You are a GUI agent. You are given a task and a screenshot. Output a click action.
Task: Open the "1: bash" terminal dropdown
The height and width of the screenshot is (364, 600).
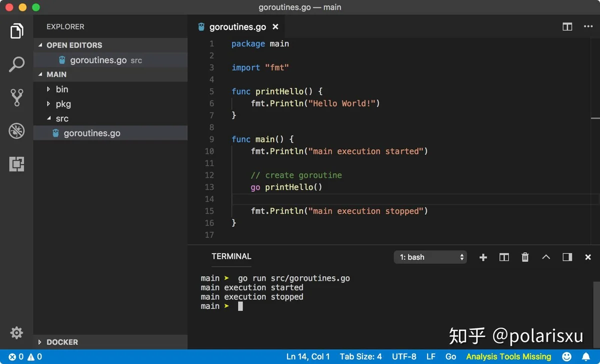(x=430, y=257)
